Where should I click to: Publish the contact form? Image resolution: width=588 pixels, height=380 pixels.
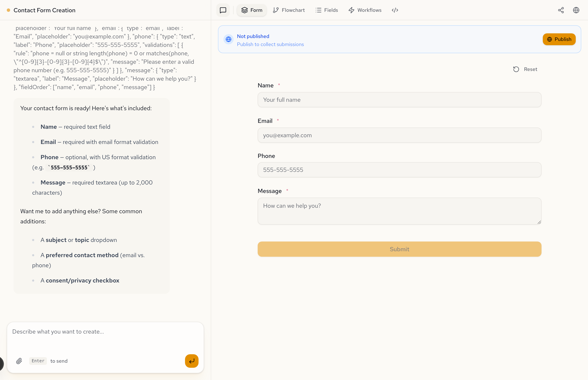559,39
